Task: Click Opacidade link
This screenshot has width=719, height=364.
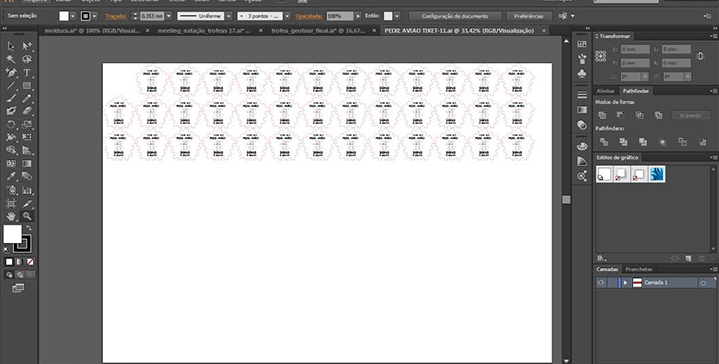Action: (x=308, y=16)
